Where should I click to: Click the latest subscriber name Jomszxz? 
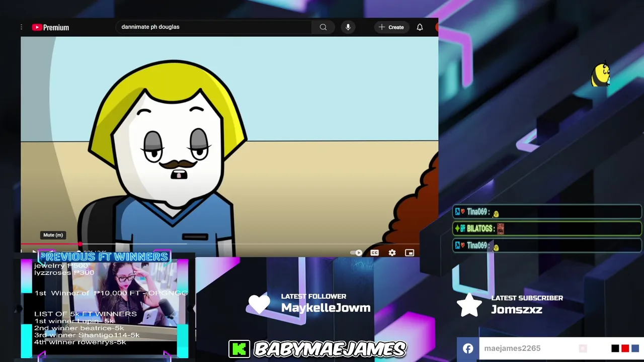(517, 309)
